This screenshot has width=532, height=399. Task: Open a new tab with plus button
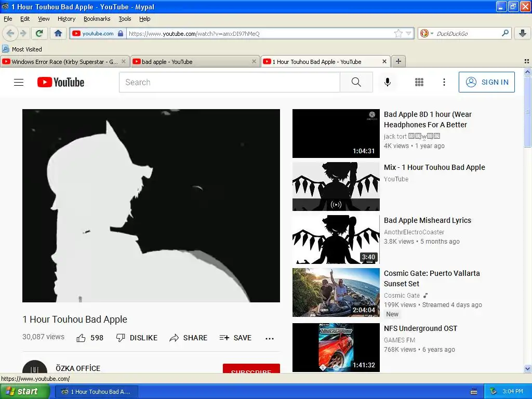pyautogui.click(x=398, y=61)
